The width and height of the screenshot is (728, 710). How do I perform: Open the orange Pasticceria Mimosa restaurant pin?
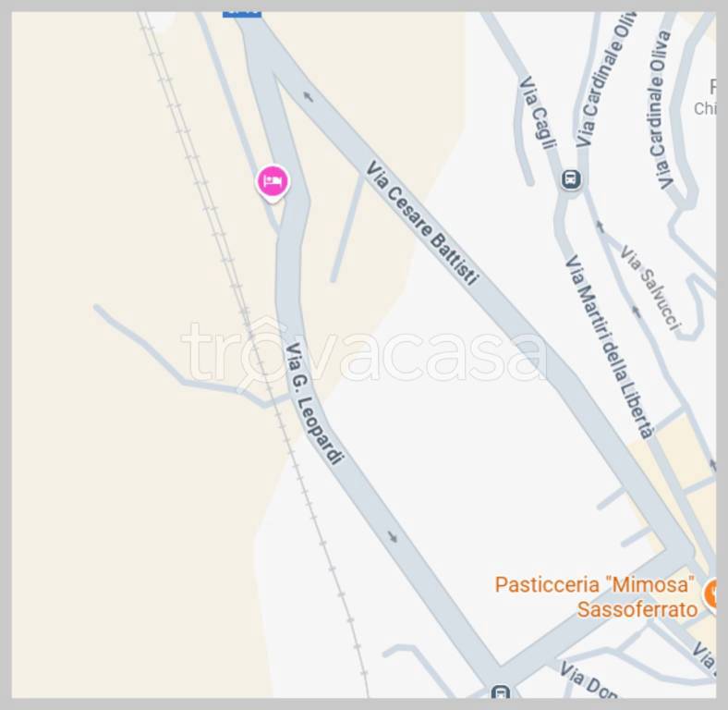[710, 594]
